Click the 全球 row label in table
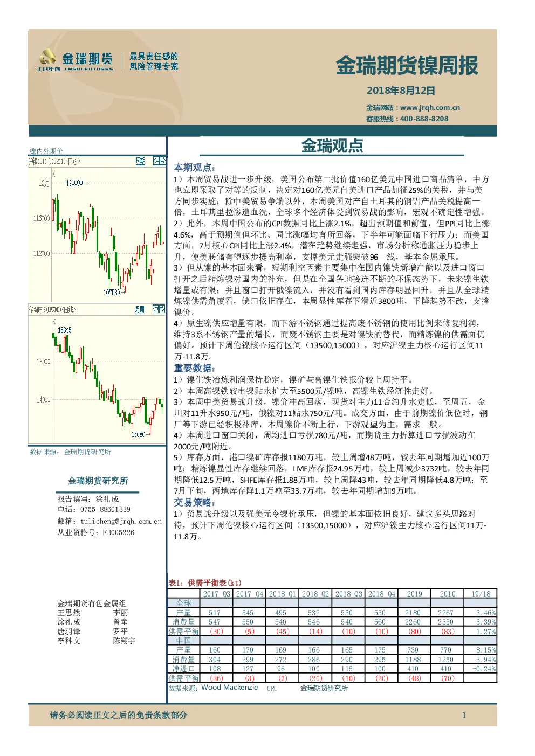Image resolution: width=535 pixels, height=756 pixels. (x=184, y=603)
